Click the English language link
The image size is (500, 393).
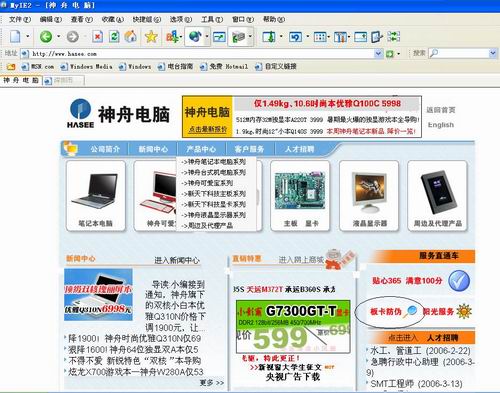(441, 125)
